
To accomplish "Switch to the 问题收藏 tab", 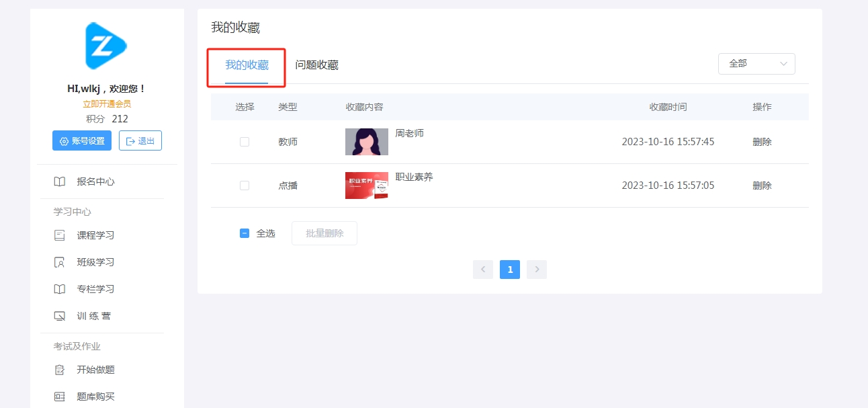I will pos(317,65).
